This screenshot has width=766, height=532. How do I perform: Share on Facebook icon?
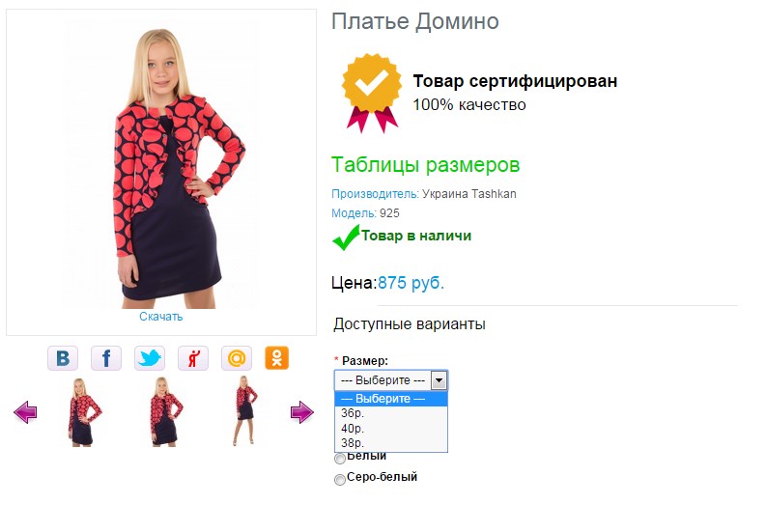(106, 358)
